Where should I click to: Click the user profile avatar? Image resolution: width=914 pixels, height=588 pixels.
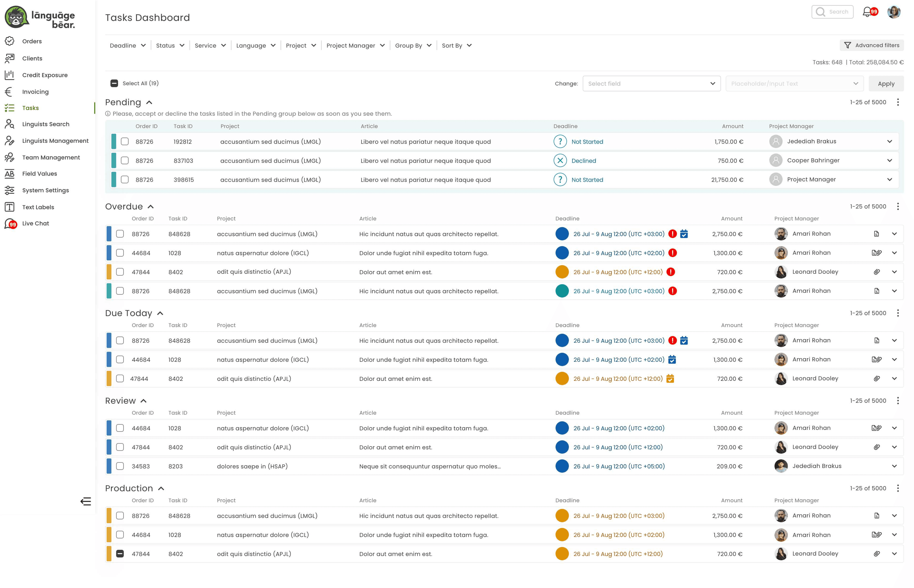894,12
